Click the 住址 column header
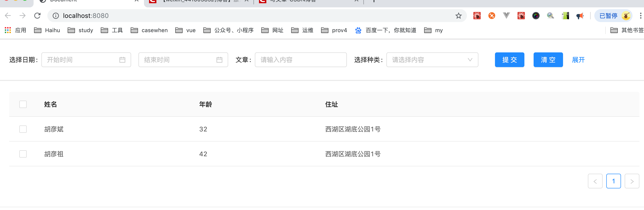The image size is (644, 210). click(331, 104)
